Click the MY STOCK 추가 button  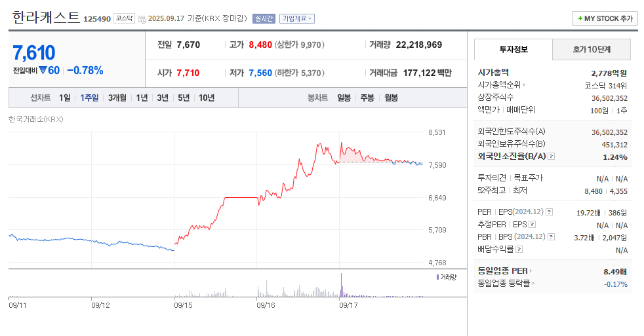pos(605,18)
